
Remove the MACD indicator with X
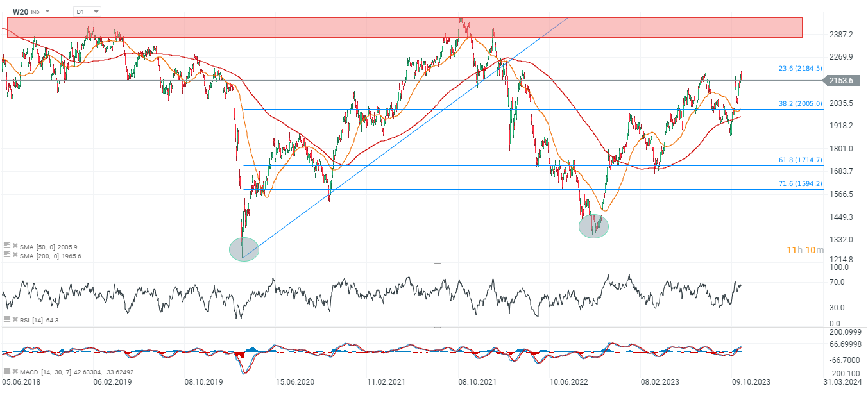tap(15, 371)
